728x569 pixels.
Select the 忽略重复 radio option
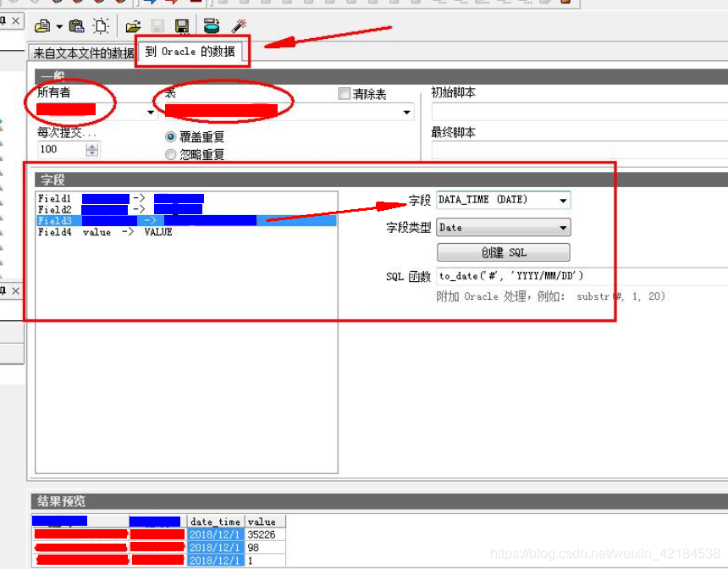click(170, 154)
